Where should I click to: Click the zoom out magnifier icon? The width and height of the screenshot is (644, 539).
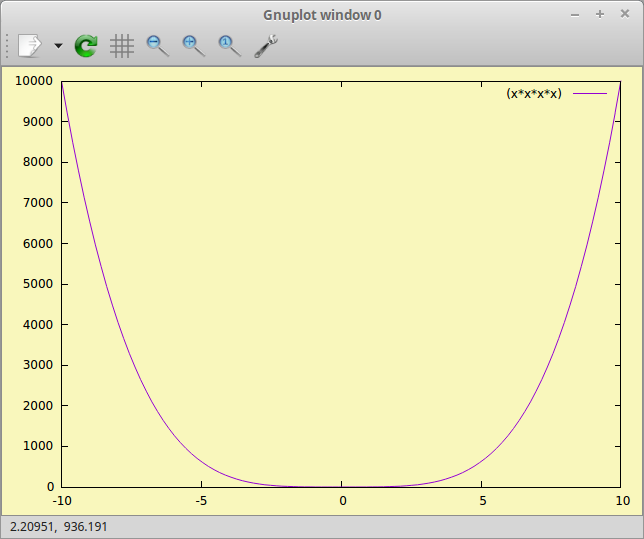[x=158, y=45]
